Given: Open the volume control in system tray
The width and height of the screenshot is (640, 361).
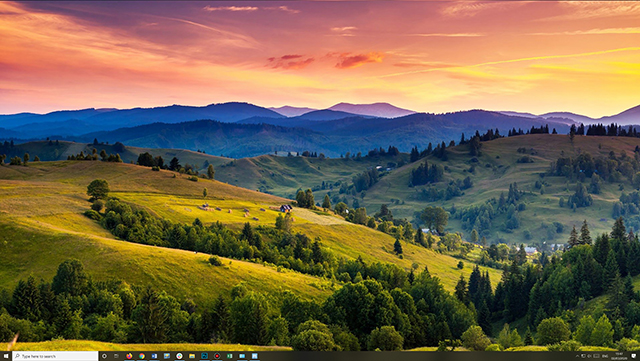Looking at the screenshot, I should [589, 356].
